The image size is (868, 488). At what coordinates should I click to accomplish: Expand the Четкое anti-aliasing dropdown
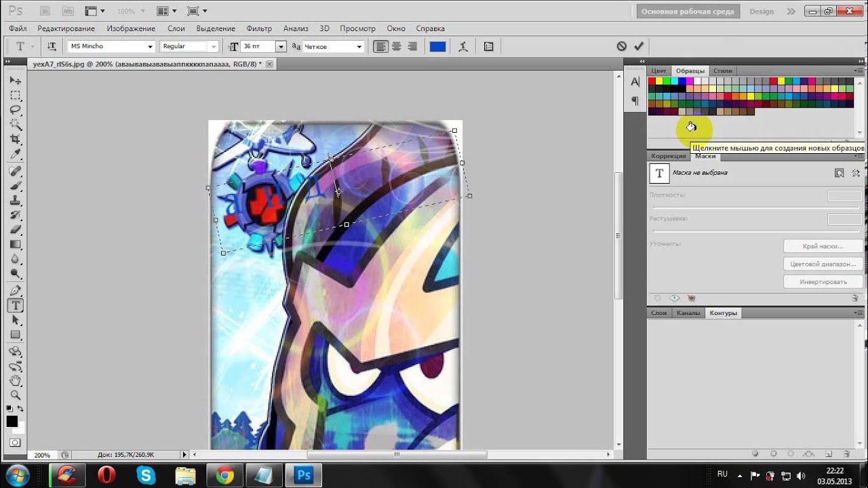tap(333, 46)
